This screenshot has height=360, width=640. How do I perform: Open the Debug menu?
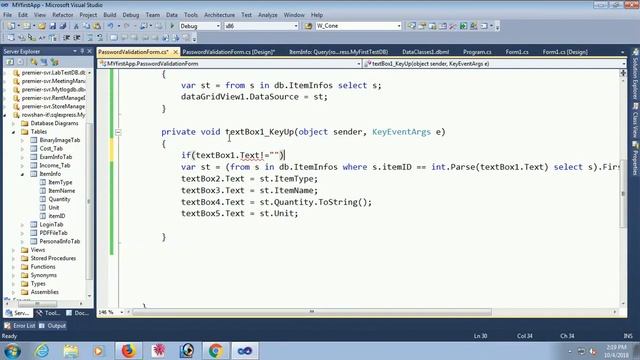(x=131, y=15)
